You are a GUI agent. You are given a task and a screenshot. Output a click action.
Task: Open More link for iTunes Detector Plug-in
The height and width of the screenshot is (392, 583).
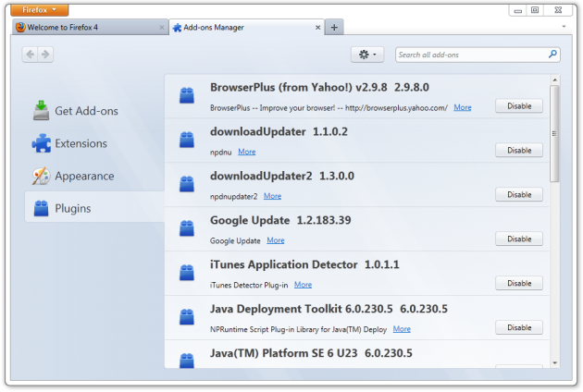(x=303, y=285)
